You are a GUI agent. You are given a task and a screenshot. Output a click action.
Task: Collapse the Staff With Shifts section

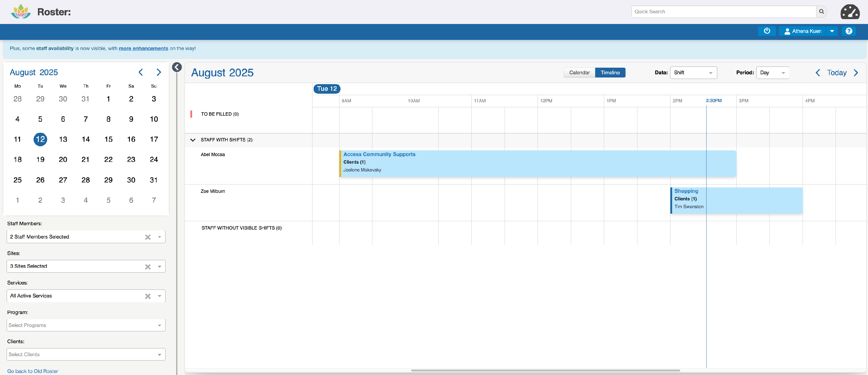pyautogui.click(x=193, y=140)
